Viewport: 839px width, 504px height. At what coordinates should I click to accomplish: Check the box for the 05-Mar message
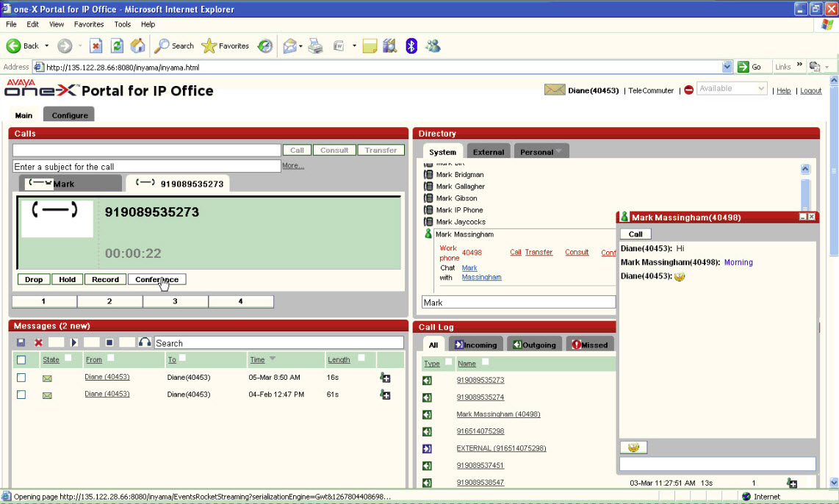tap(21, 378)
